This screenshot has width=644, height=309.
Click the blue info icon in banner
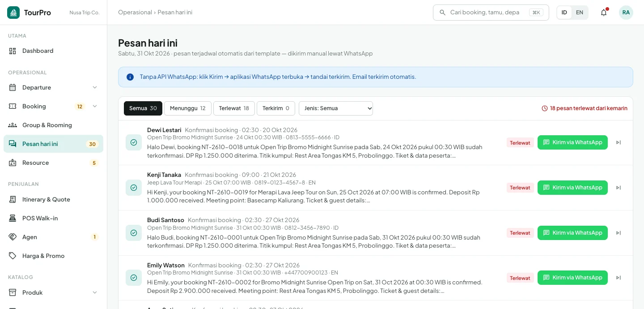coord(130,77)
